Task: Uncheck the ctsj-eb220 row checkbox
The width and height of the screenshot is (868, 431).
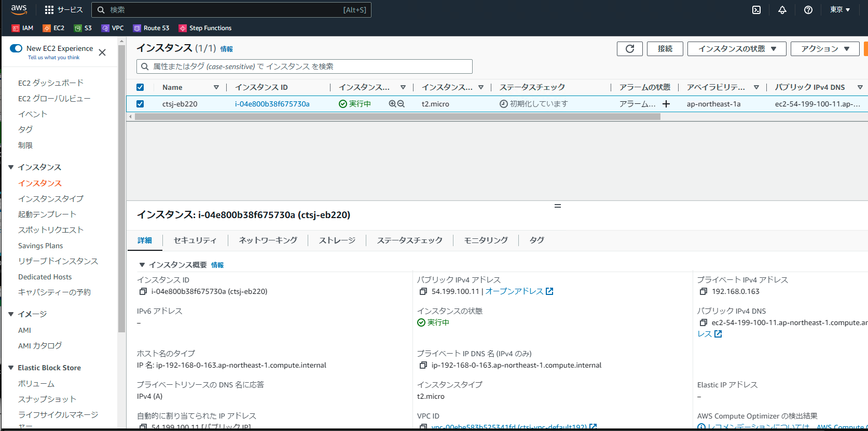Action: click(x=140, y=104)
